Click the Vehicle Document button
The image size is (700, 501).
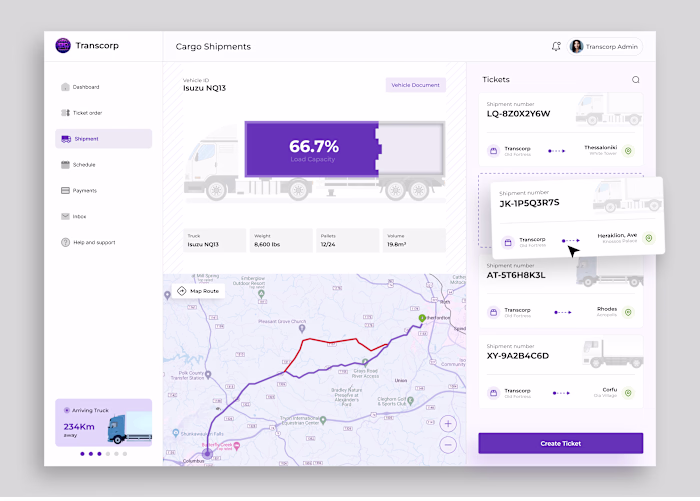416,85
